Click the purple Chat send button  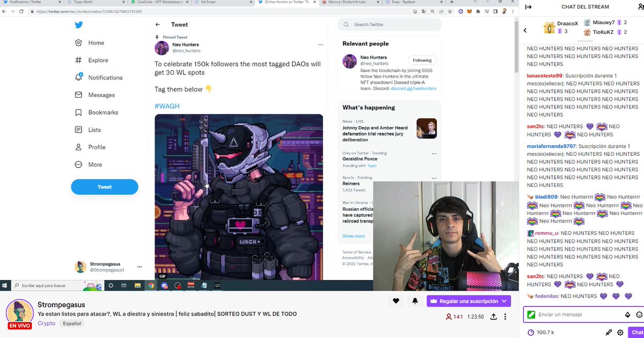click(636, 333)
